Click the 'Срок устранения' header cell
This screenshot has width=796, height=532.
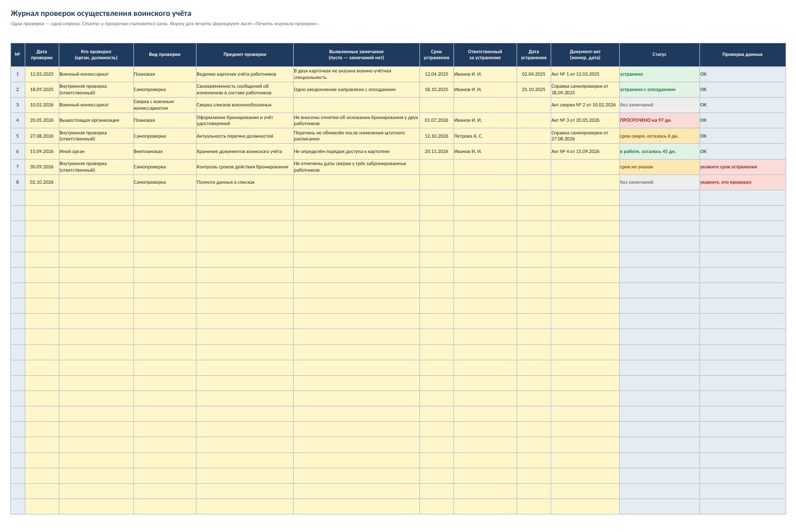436,55
